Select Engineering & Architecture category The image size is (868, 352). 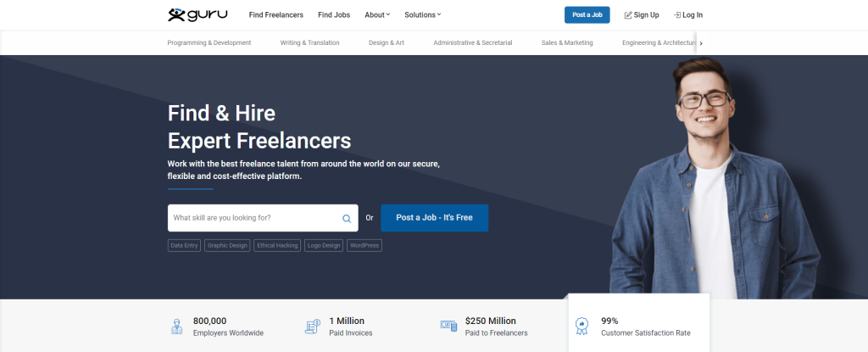click(659, 42)
